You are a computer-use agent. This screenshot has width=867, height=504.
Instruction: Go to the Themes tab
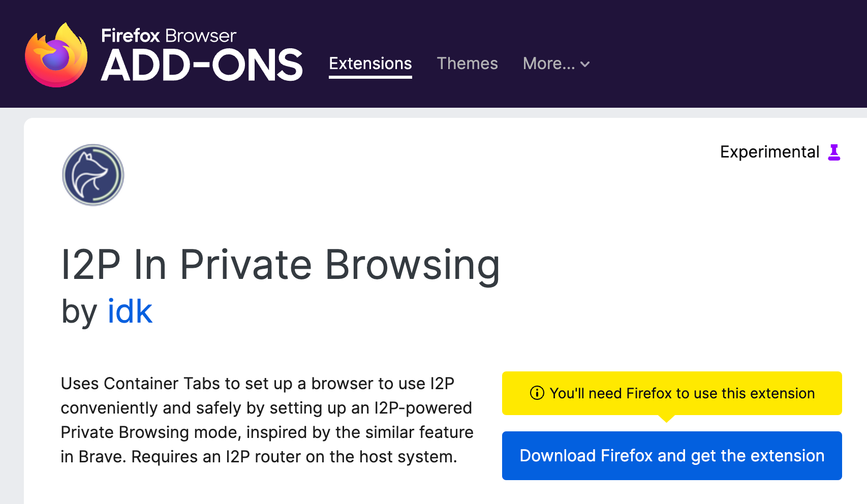click(x=467, y=64)
